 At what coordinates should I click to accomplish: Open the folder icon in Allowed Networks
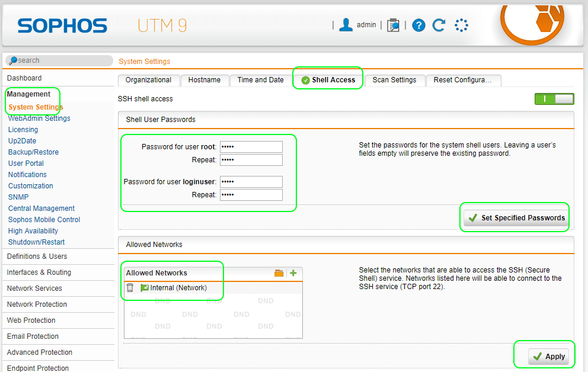pos(279,273)
